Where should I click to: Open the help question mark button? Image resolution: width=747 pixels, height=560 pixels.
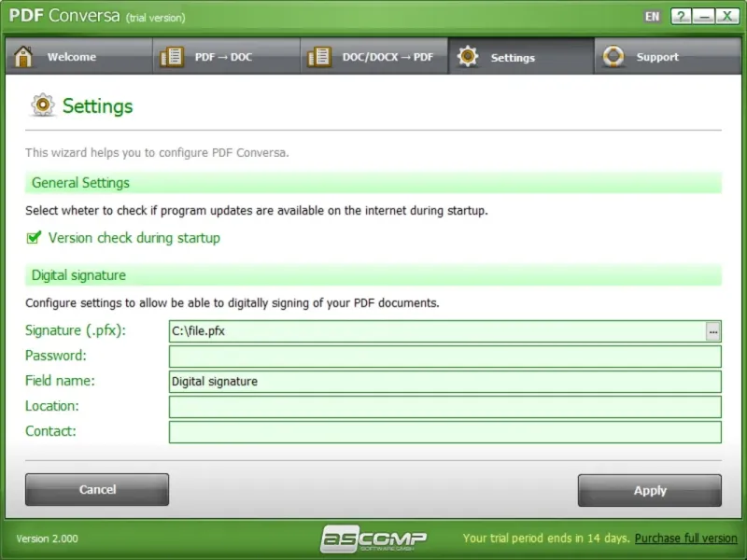(x=682, y=16)
